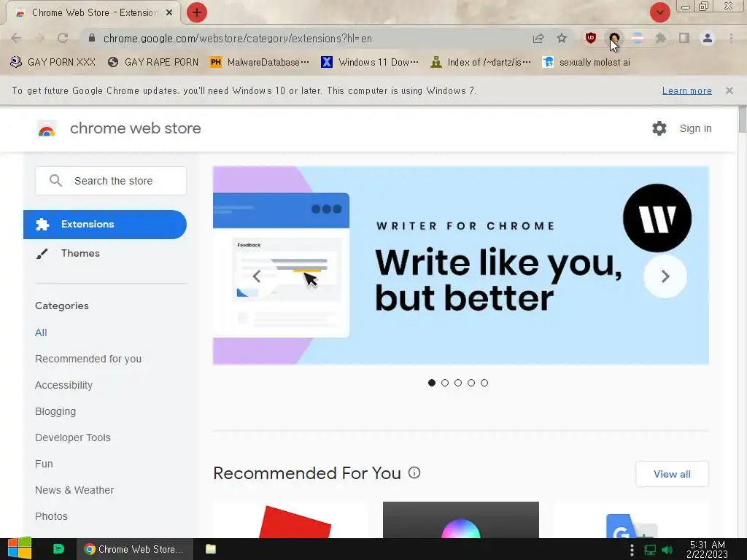View site information via the lock icon
This screenshot has width=747, height=560.
tap(92, 38)
